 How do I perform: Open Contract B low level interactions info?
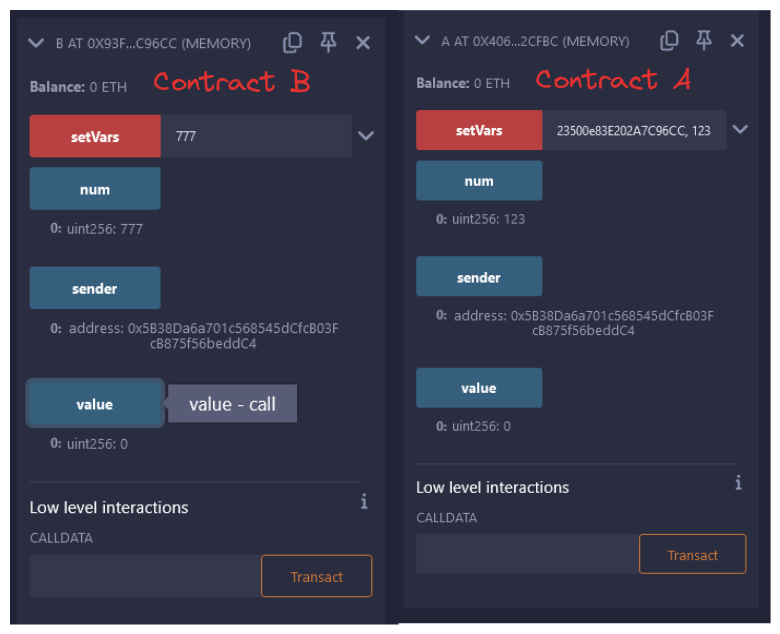click(364, 501)
